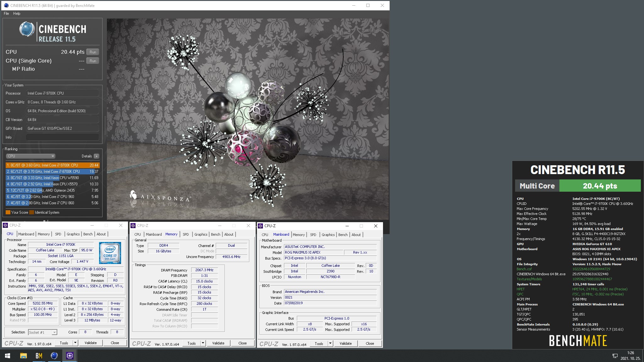This screenshot has width=644, height=362.
Task: Click the Core Speed 5202.55 MHz value
Action: [x=43, y=304]
